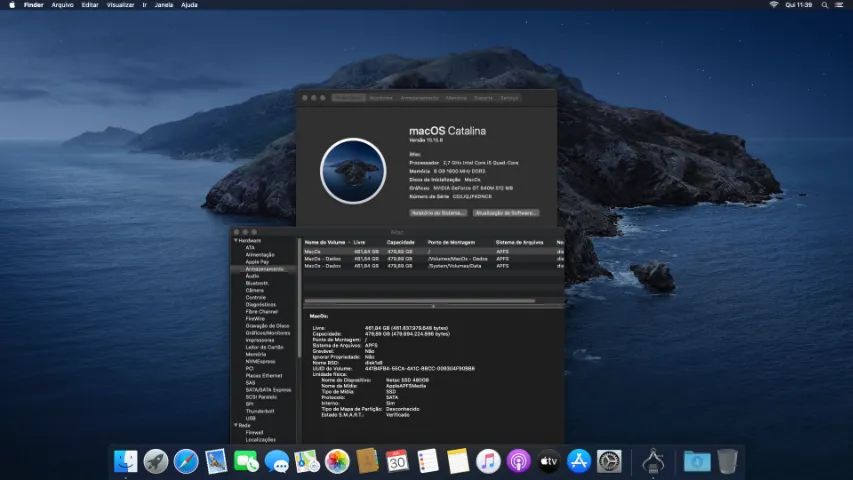Switch to Suporte tab in About window
Image resolution: width=853 pixels, height=480 pixels.
click(x=483, y=98)
